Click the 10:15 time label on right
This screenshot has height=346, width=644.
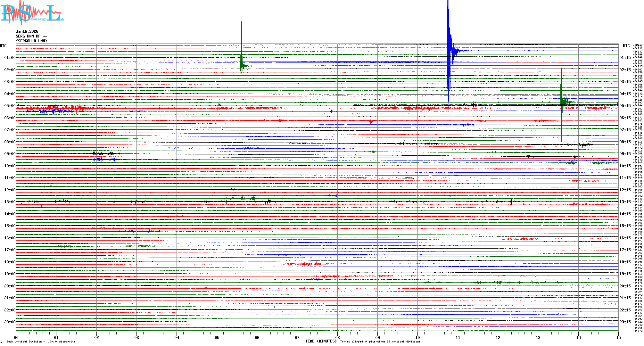[x=625, y=166]
